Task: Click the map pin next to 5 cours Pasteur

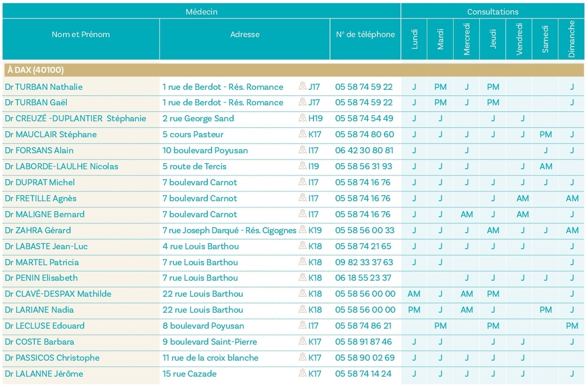Action: (303, 134)
